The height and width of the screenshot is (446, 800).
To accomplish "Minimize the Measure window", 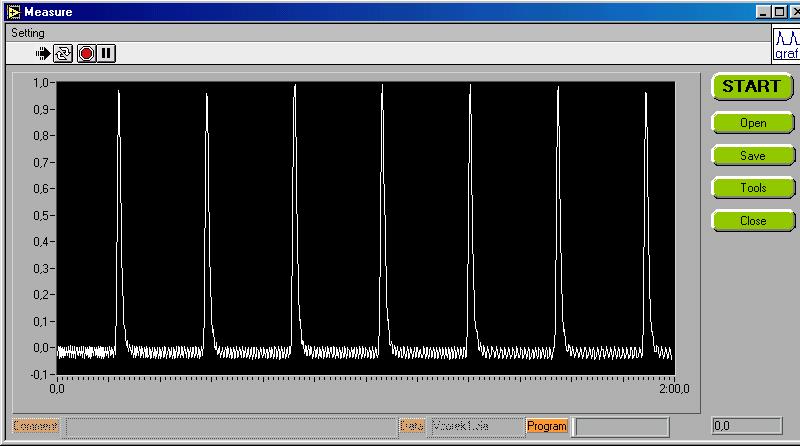I will click(x=763, y=12).
